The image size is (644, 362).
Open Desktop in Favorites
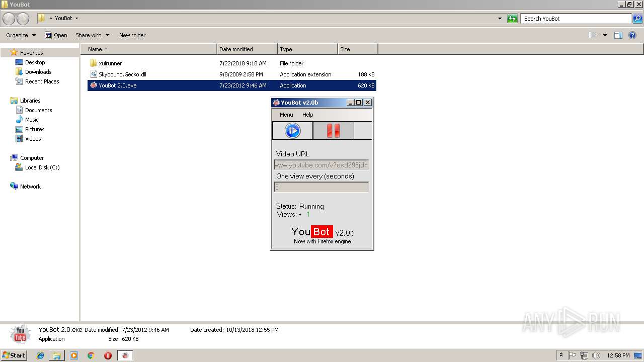pyautogui.click(x=35, y=62)
